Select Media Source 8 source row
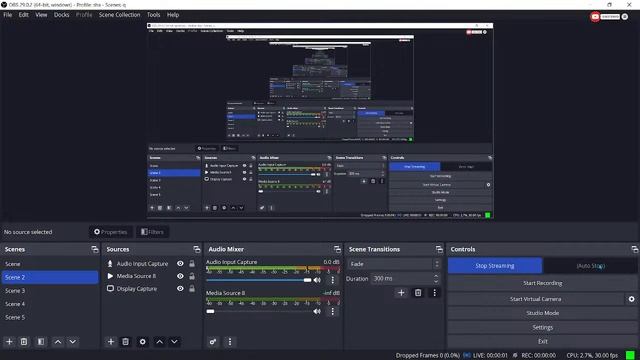The height and width of the screenshot is (360, 640). pyautogui.click(x=151, y=276)
